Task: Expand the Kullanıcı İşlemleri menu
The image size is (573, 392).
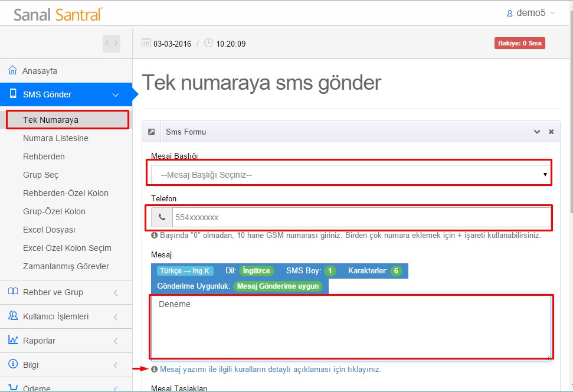Action: coord(66,316)
